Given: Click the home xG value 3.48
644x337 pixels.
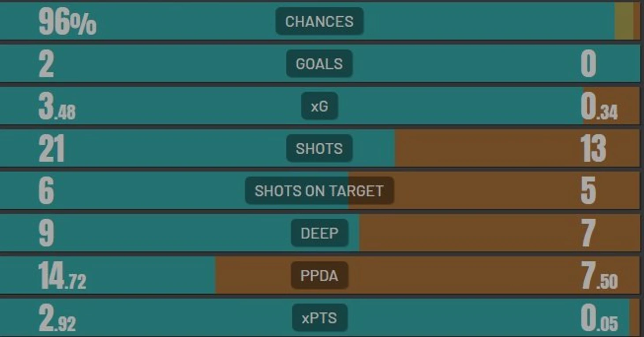Looking at the screenshot, I should click(57, 107).
